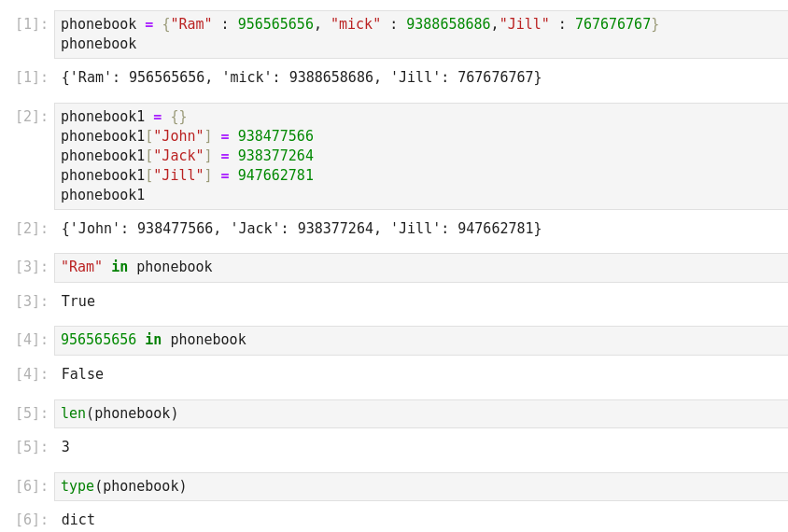
Task: Select the output dictionary starting with 'John'
Action: point(301,229)
